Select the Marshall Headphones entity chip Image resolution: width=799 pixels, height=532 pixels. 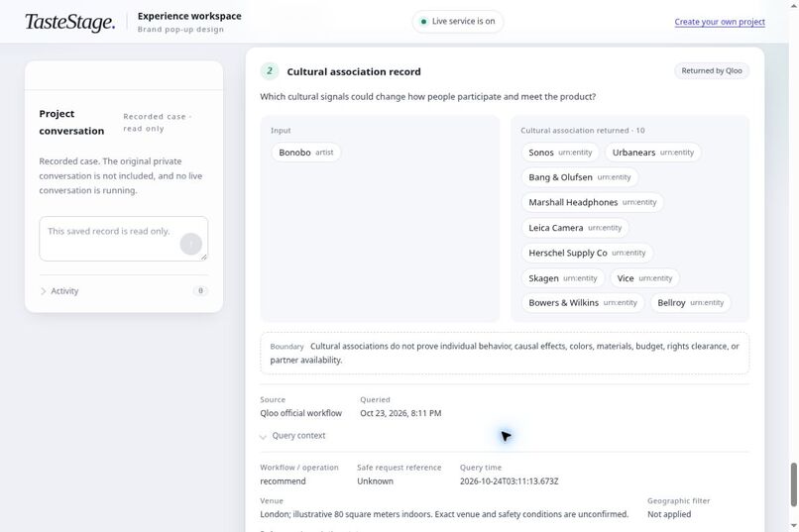coord(592,202)
